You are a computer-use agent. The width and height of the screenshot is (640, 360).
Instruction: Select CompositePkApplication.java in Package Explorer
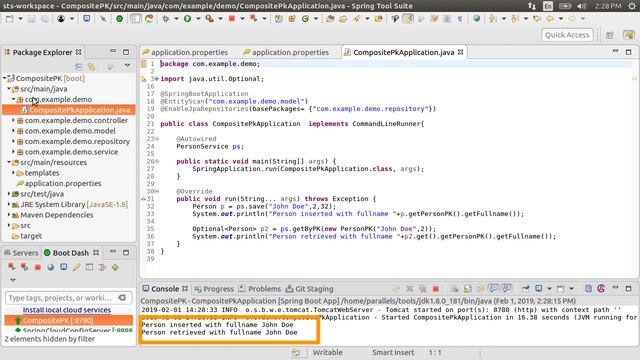[69, 110]
